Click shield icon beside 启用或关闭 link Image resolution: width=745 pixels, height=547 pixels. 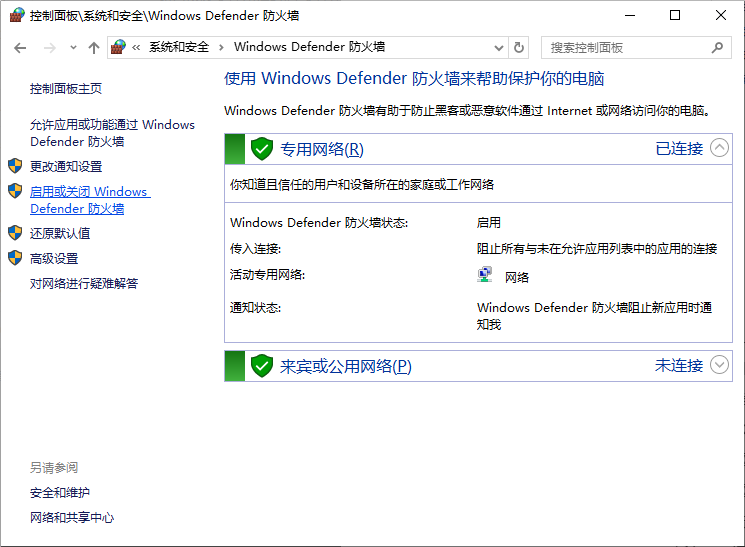[x=15, y=191]
